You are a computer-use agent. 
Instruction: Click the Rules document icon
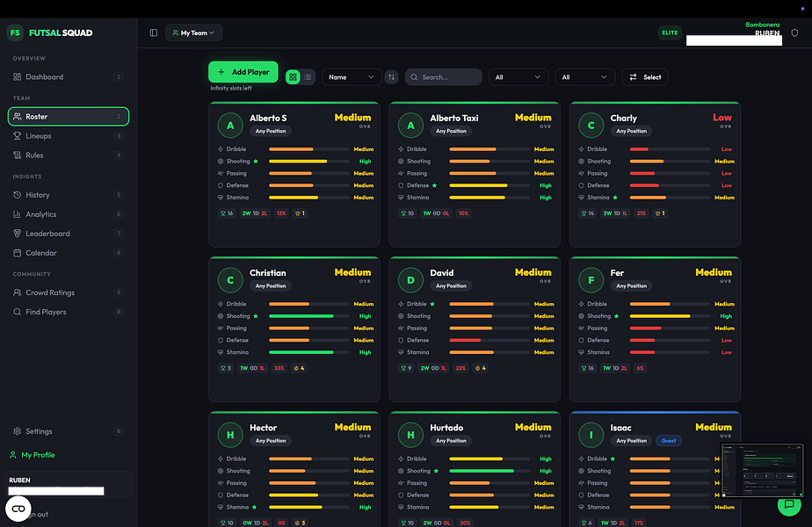click(17, 155)
